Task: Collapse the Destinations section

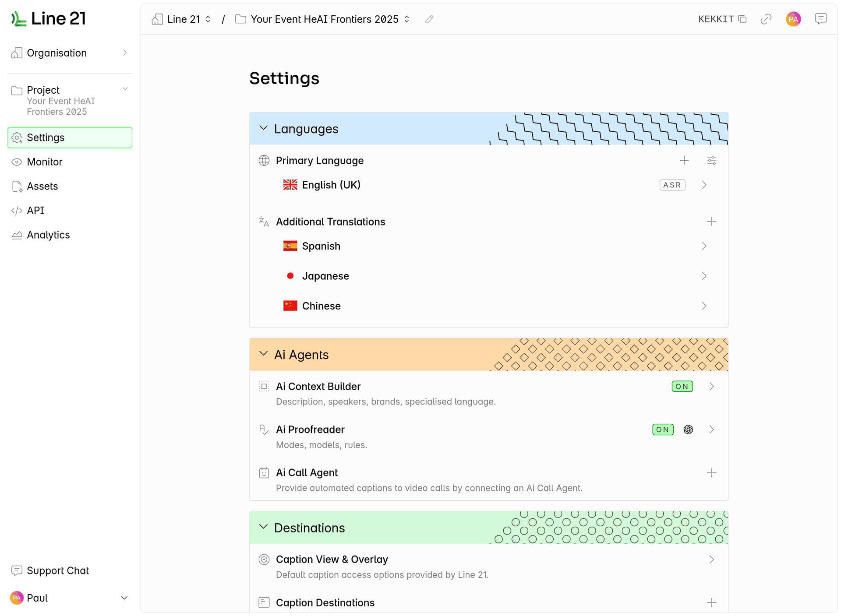Action: click(x=263, y=527)
